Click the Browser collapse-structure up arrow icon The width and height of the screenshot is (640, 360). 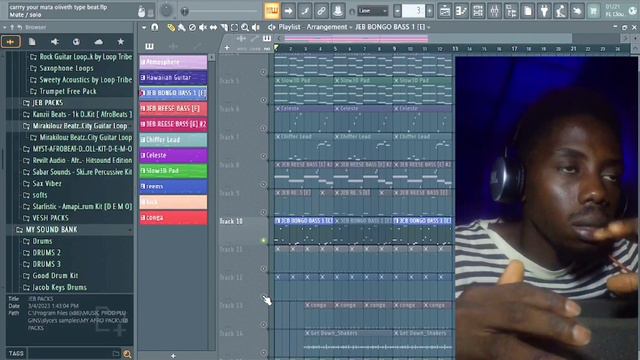12,27
